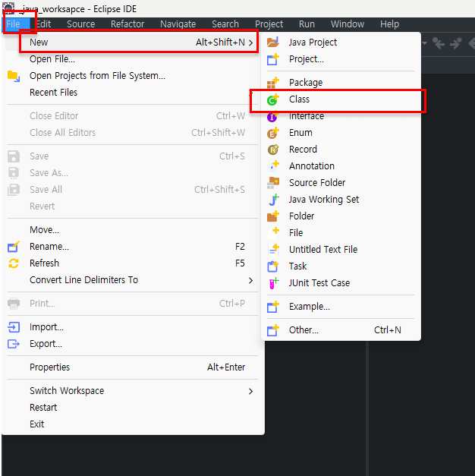This screenshot has height=476, width=475.
Task: Click the Package icon in submenu
Action: pyautogui.click(x=273, y=83)
